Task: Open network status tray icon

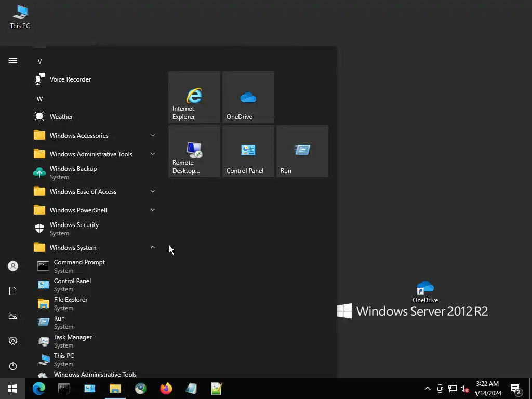Action: point(453,389)
